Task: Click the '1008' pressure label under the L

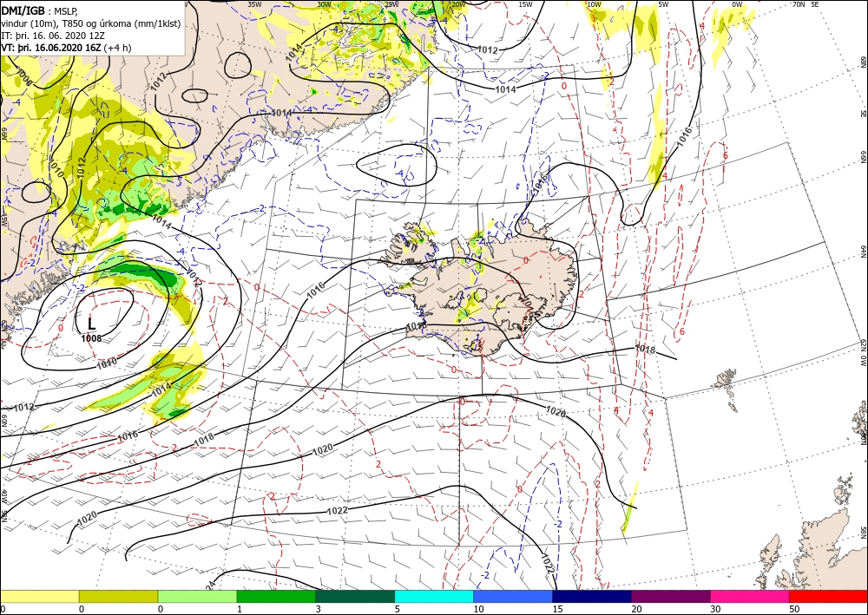Action: point(91,338)
